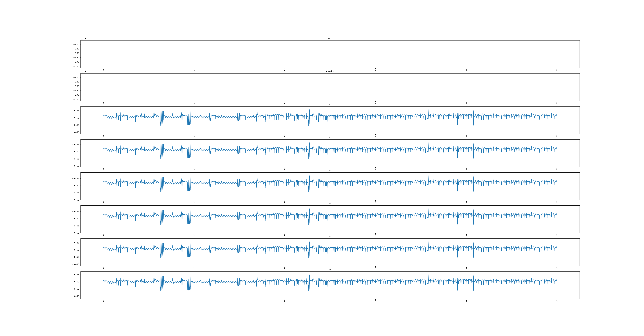The height and width of the screenshot is (336, 644).
Task: Click the −0.455 y-tick label on V4 plot
Action: click(76, 226)
